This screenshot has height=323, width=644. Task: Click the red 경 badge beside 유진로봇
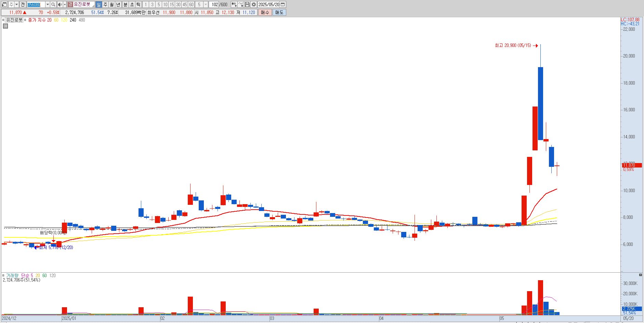(70, 4)
